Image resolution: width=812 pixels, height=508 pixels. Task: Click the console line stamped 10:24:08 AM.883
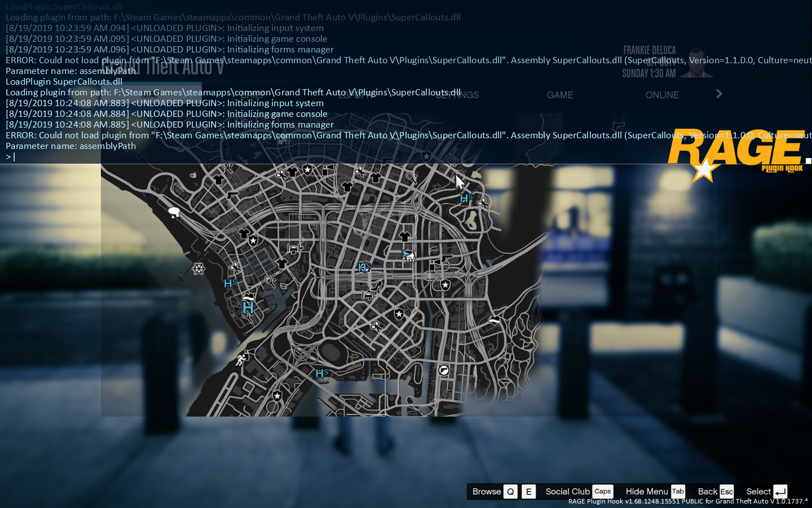[x=165, y=103]
